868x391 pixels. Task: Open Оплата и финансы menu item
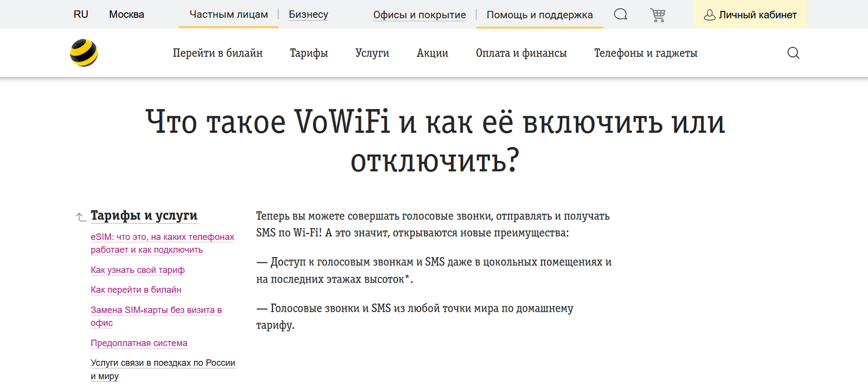tap(521, 53)
